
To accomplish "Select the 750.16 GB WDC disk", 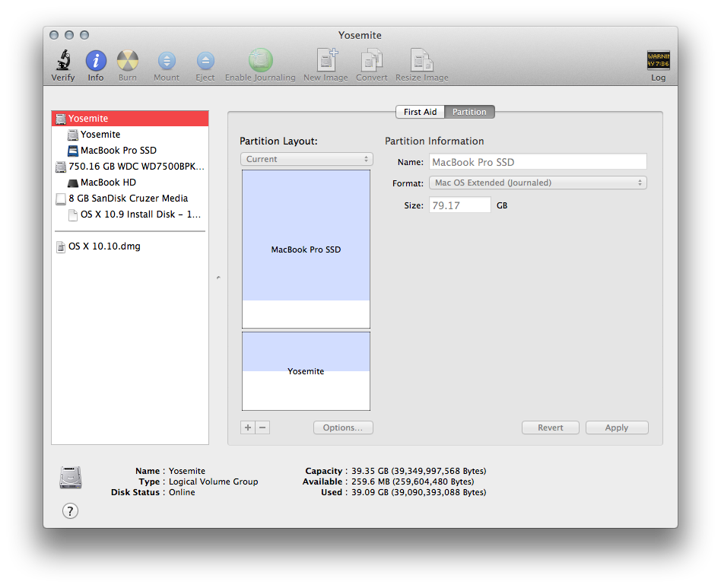I will point(130,166).
